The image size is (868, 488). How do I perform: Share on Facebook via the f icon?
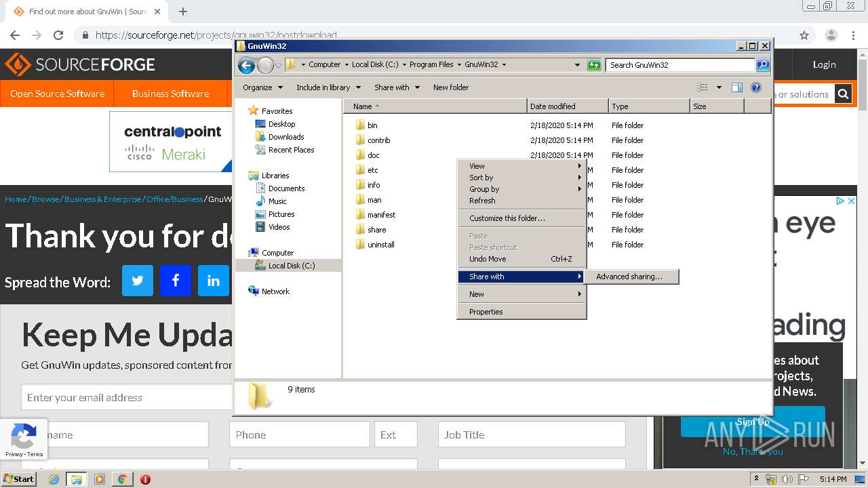(x=176, y=281)
